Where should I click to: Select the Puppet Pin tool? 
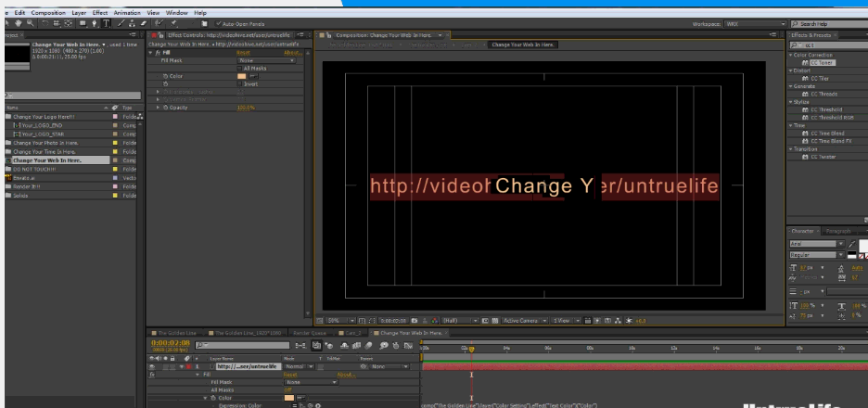[173, 23]
